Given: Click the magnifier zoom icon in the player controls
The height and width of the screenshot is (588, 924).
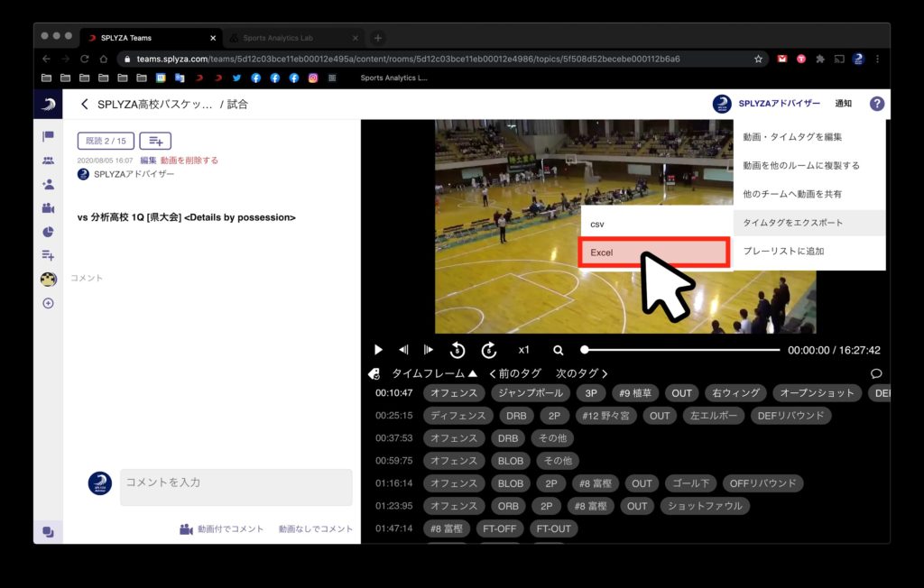Looking at the screenshot, I should tap(558, 350).
